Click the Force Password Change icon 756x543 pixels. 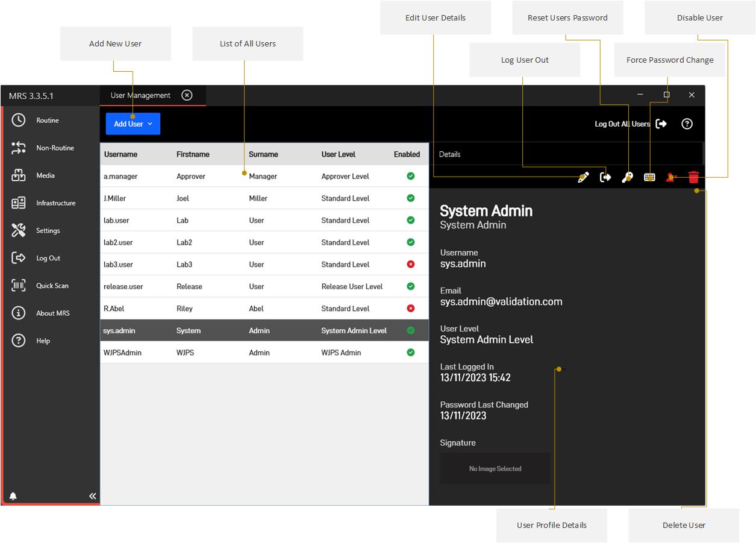(x=649, y=177)
